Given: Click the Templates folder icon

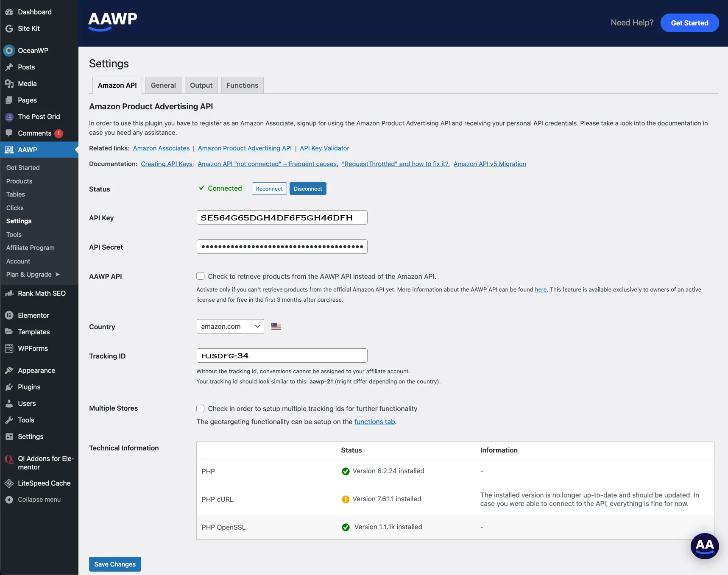Looking at the screenshot, I should [x=9, y=332].
